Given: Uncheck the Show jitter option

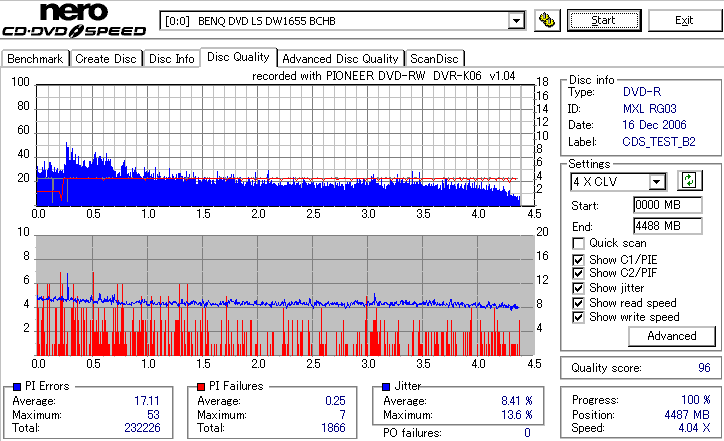Looking at the screenshot, I should [578, 288].
